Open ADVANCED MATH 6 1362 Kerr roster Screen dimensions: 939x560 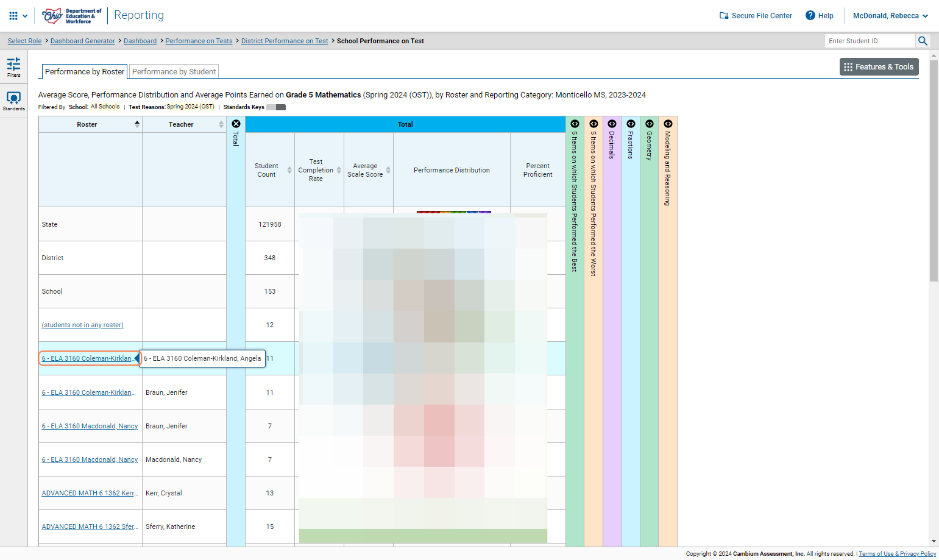coord(89,493)
